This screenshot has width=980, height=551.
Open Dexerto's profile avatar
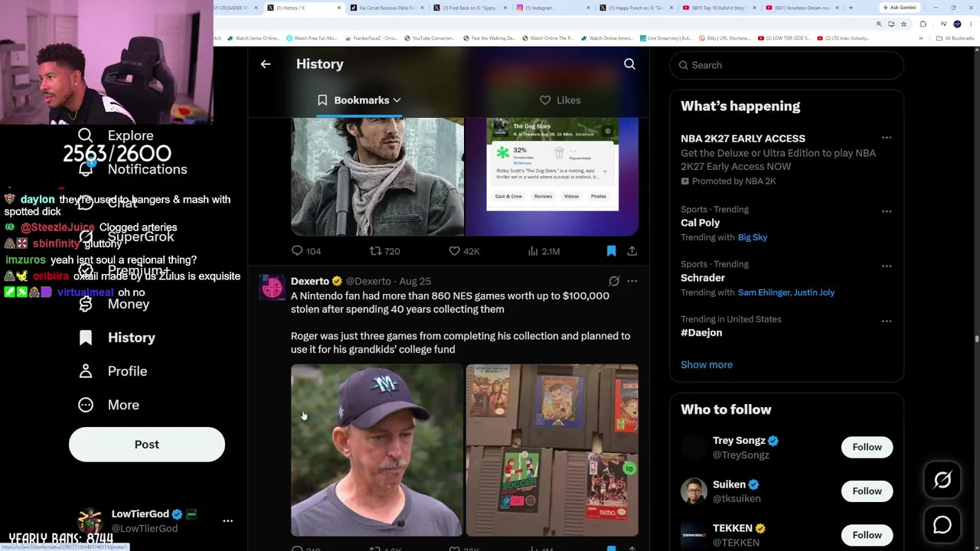(272, 288)
